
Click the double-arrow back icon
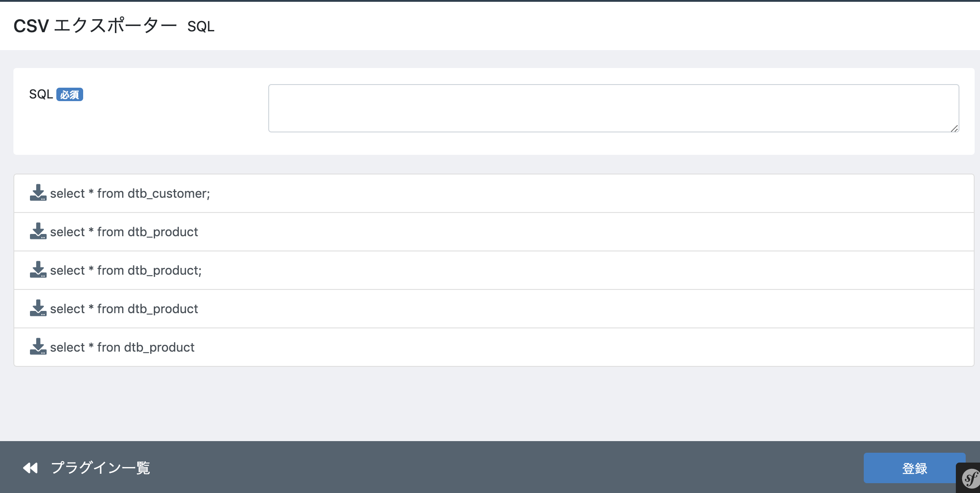pos(30,468)
